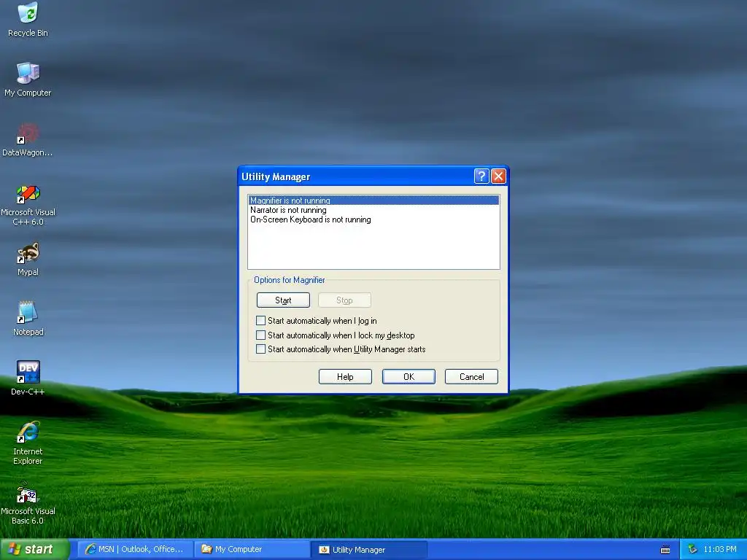
Task: Select Microsoft Visual C++ 6.0 shortcut
Action: (28, 205)
